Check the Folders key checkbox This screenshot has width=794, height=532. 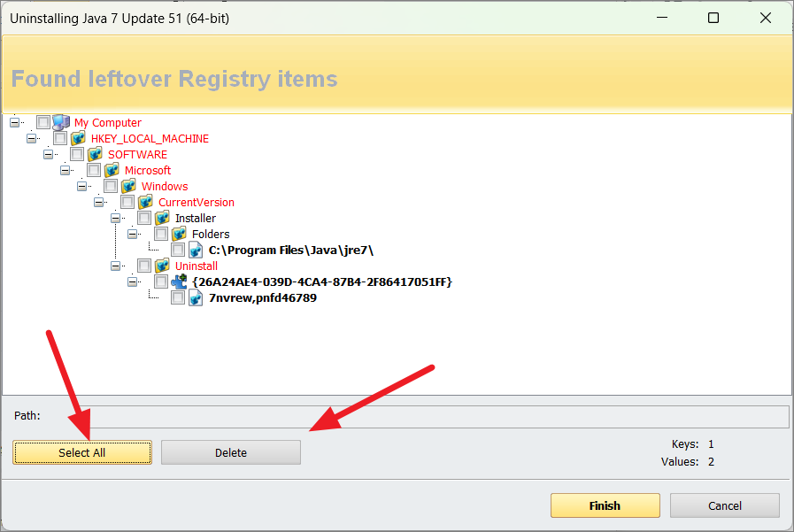[x=161, y=234]
